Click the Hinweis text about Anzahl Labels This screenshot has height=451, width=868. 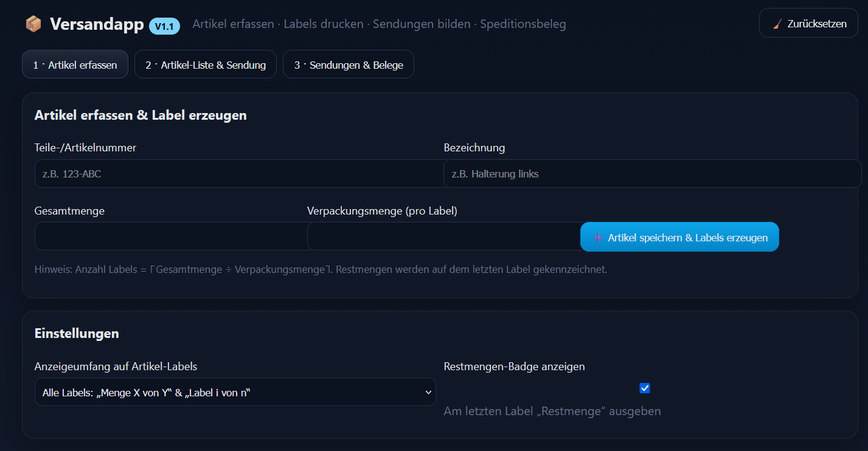[x=321, y=269]
